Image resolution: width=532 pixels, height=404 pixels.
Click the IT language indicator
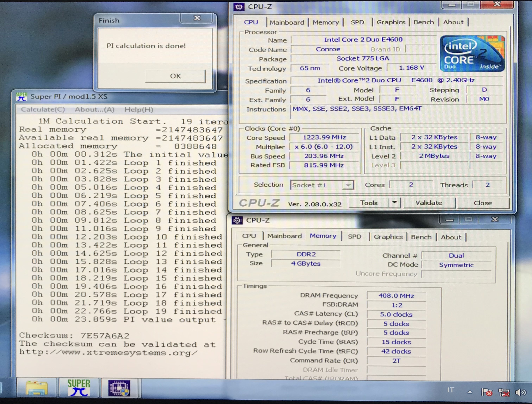[451, 390]
